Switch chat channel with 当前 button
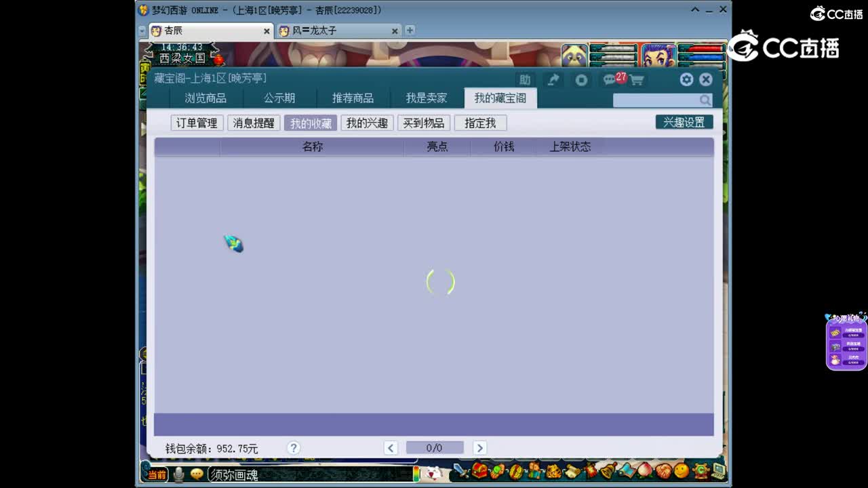This screenshot has height=488, width=868. [157, 474]
